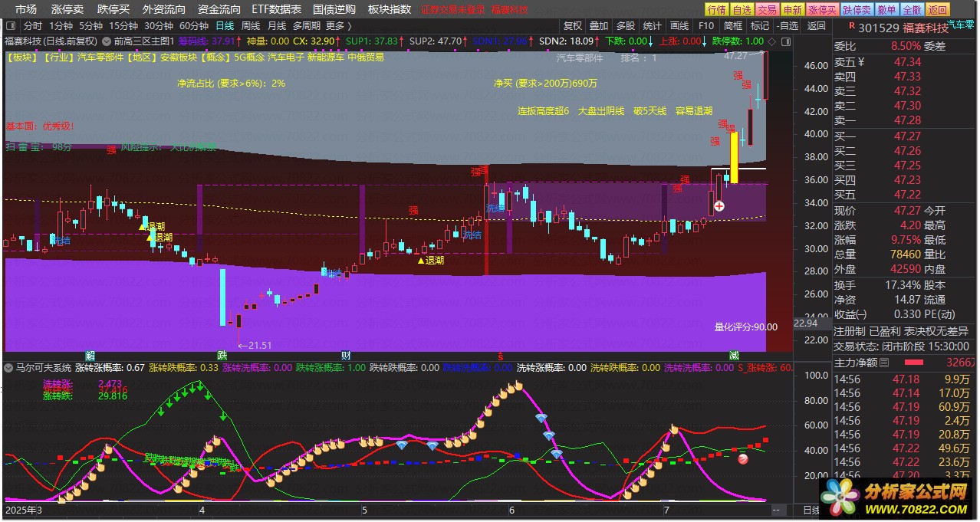Click the red plus circle on chart

coord(719,206)
